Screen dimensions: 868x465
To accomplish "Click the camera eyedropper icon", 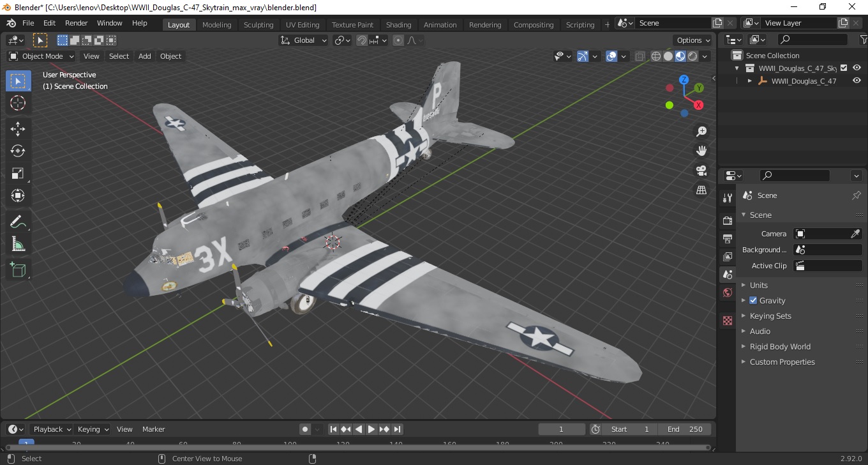I will (856, 234).
